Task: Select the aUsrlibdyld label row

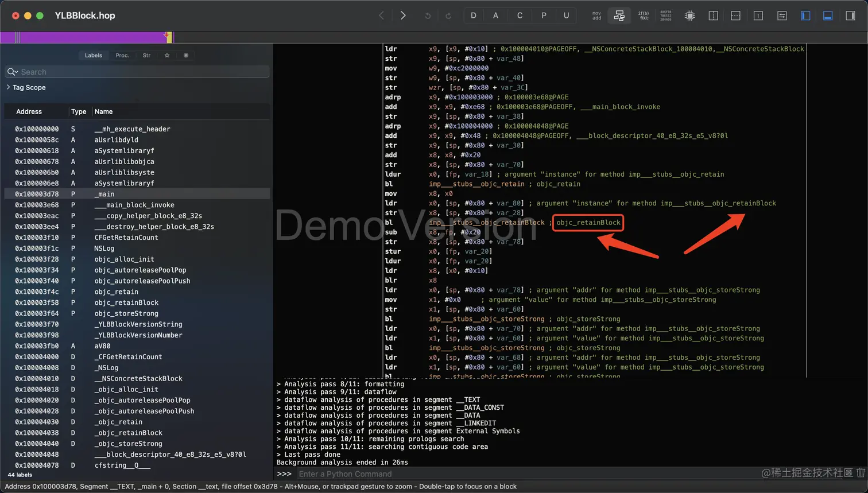Action: point(137,140)
